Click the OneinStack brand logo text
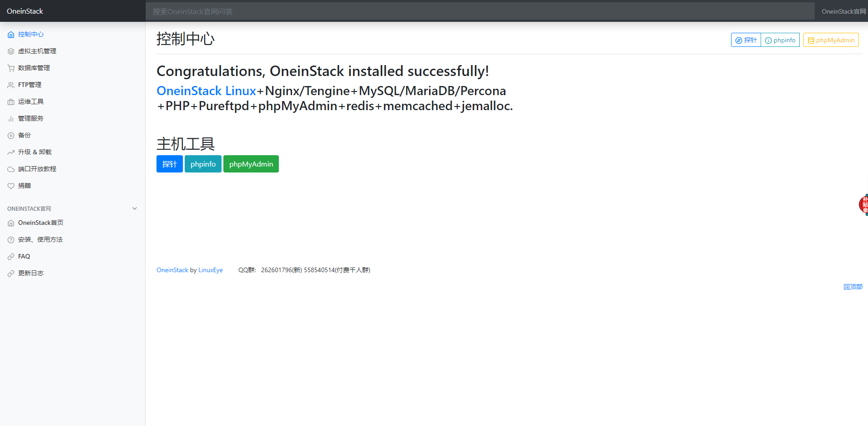 [25, 11]
